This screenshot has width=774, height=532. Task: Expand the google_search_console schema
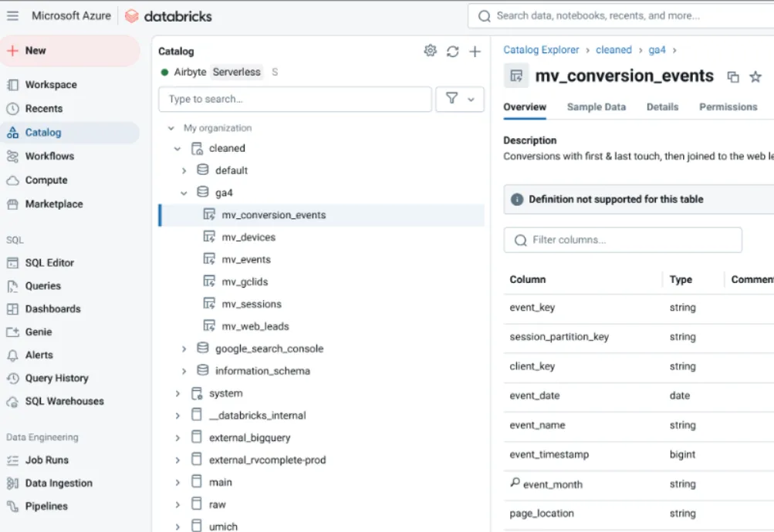click(x=184, y=348)
